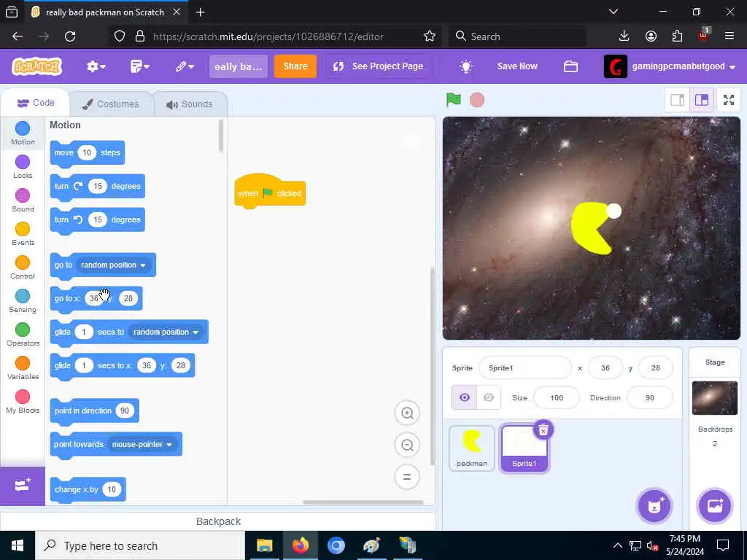This screenshot has width=747, height=560.
Task: Select Variables block category
Action: (23, 368)
